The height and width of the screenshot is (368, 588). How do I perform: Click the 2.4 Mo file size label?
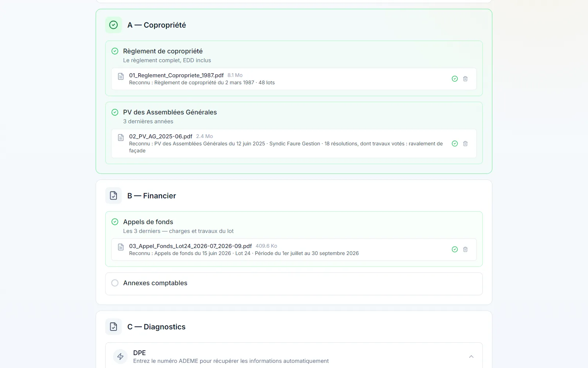[x=204, y=137]
